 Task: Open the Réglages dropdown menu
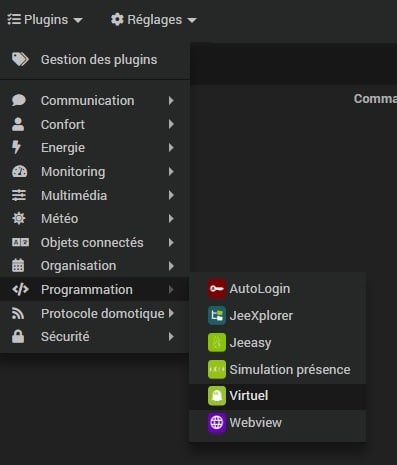click(154, 20)
